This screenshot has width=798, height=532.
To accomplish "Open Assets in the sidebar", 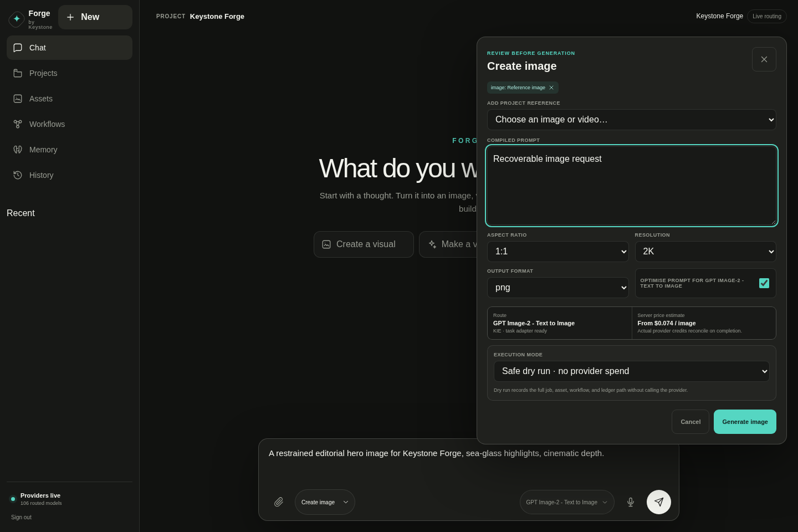I will click(x=69, y=99).
